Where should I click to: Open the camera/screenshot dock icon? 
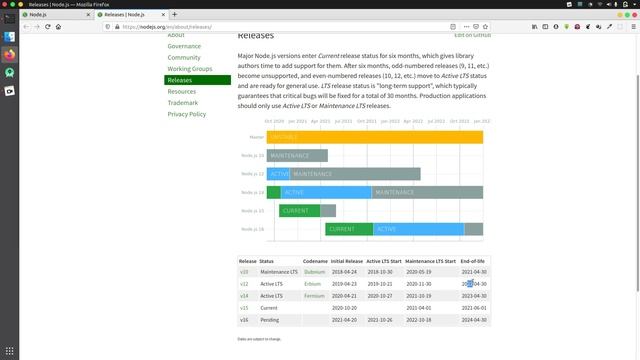click(x=9, y=91)
